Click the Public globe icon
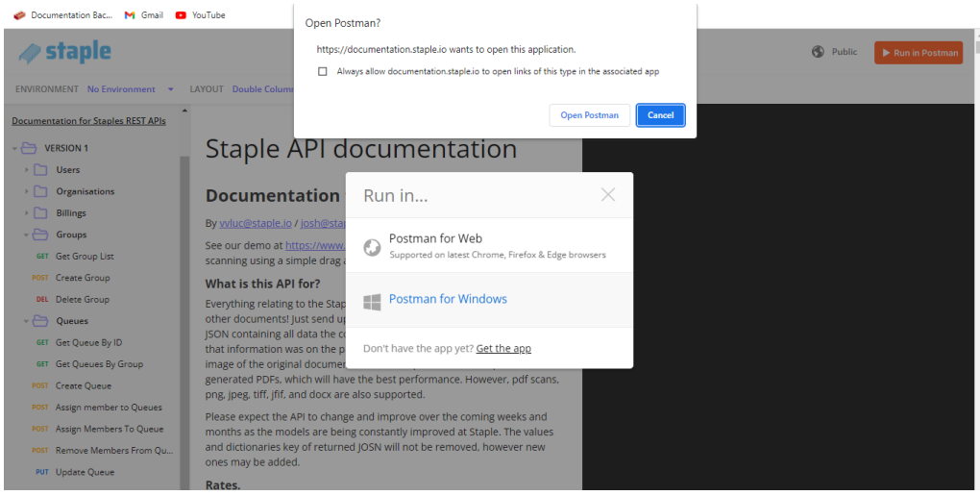Screen dimensions: 980x495 pos(818,52)
